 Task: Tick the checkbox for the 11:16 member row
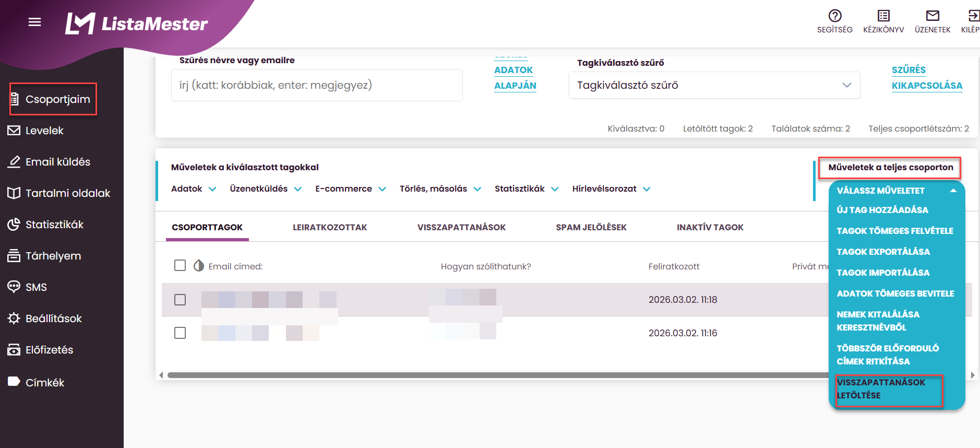180,333
